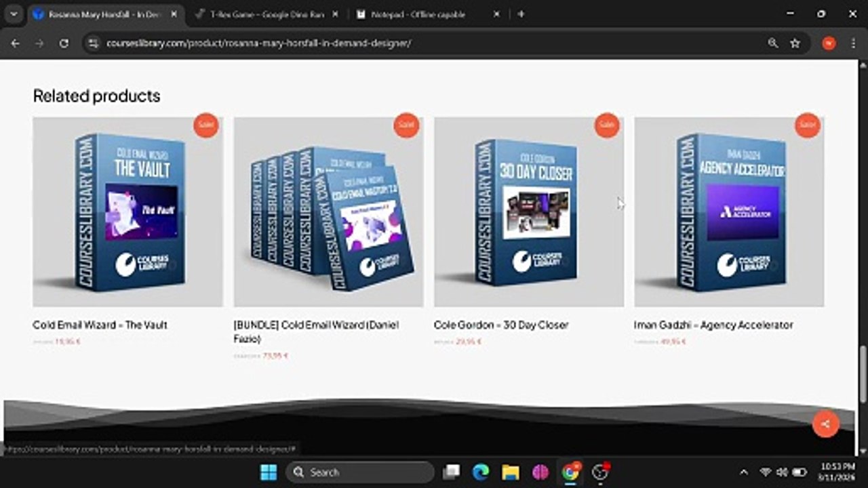Open the network Wi-Fi tray icon
This screenshot has height=488, width=868.
766,472
